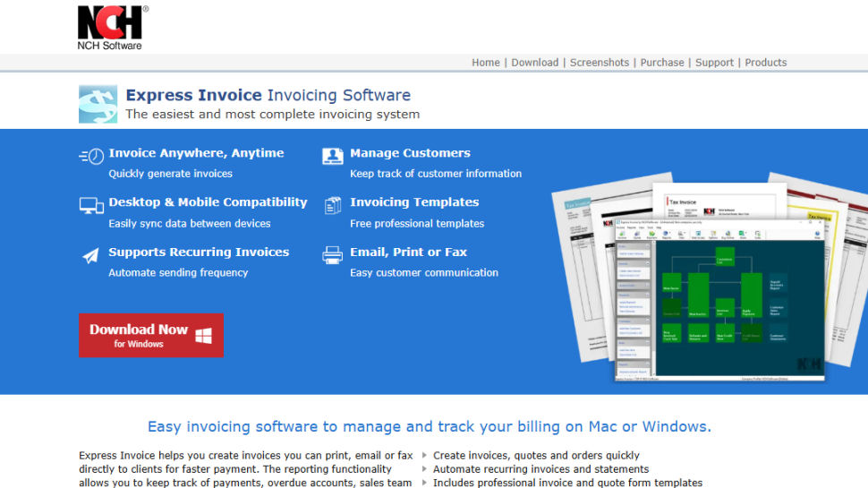Click the Express Invoice dollar icon
The width and height of the screenshot is (868, 488).
(98, 104)
